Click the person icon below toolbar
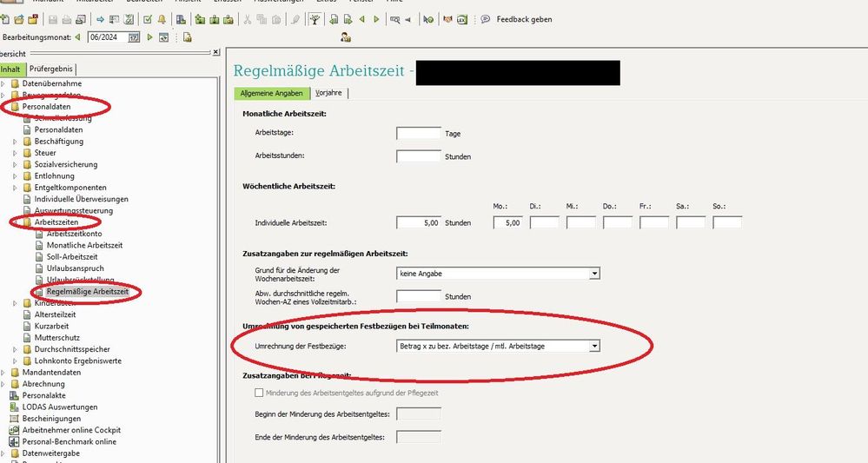 pyautogui.click(x=346, y=37)
